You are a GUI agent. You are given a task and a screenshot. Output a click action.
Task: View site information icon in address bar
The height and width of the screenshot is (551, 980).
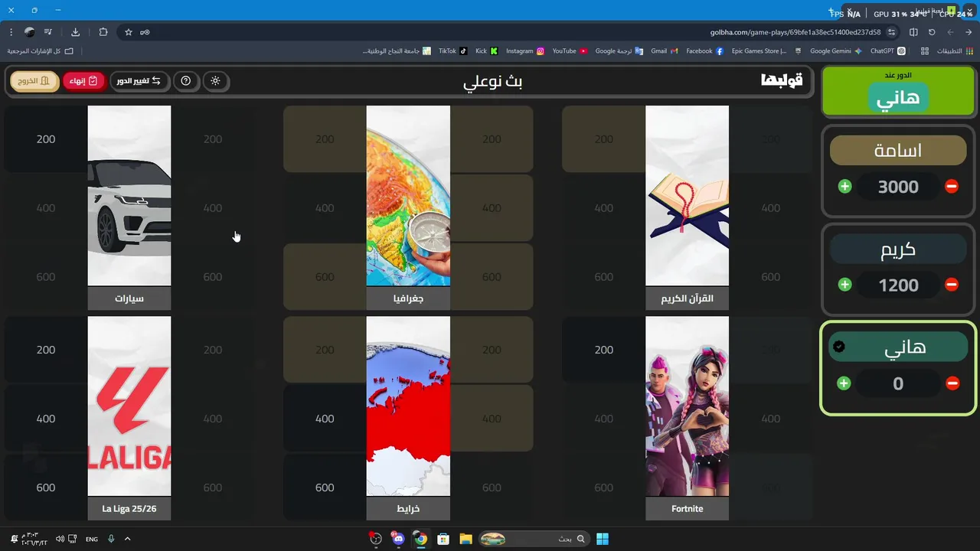(891, 32)
